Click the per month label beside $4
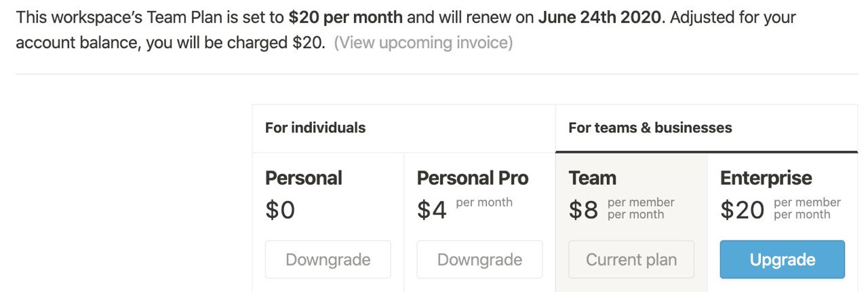This screenshot has width=868, height=292. [484, 202]
